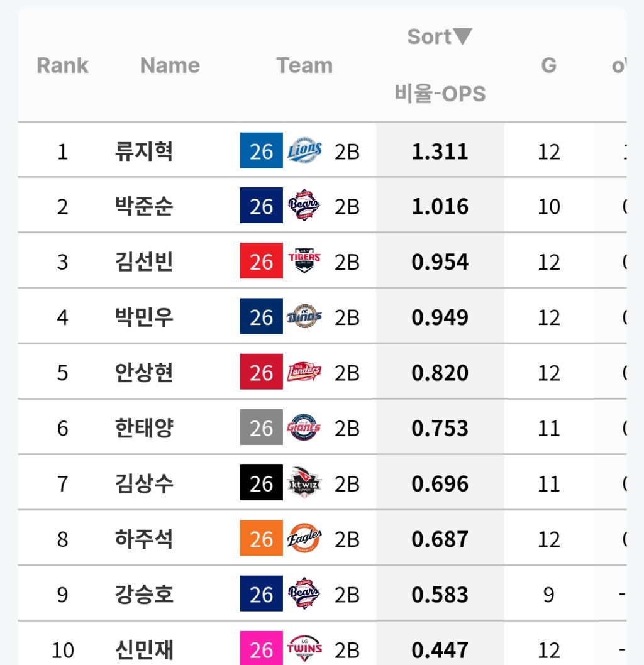Click the blue 26 badge for 류지혁
The width and height of the screenshot is (644, 665).
pos(262,151)
